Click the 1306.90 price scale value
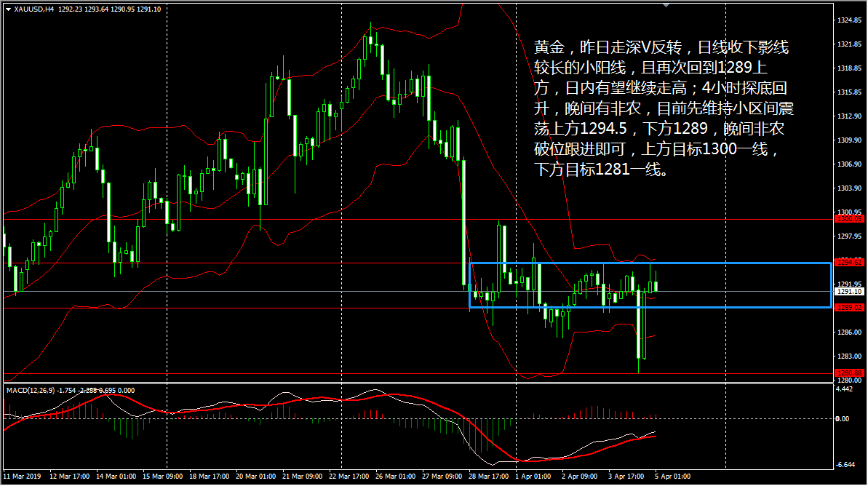This screenshot has width=868, height=486. coord(850,164)
